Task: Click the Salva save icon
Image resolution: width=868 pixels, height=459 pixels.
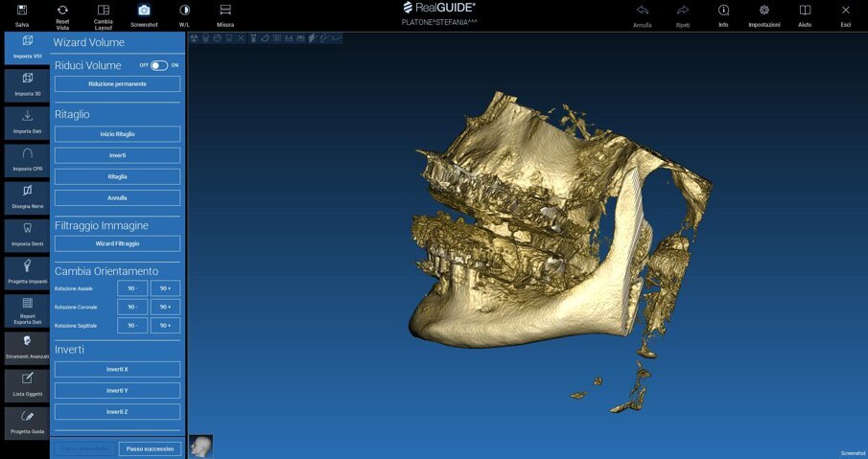Action: (x=22, y=11)
